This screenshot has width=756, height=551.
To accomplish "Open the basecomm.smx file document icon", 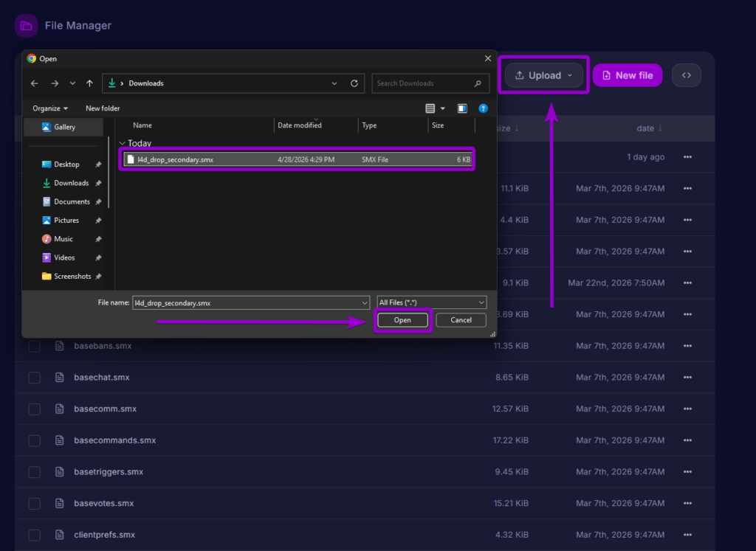I will tap(59, 409).
